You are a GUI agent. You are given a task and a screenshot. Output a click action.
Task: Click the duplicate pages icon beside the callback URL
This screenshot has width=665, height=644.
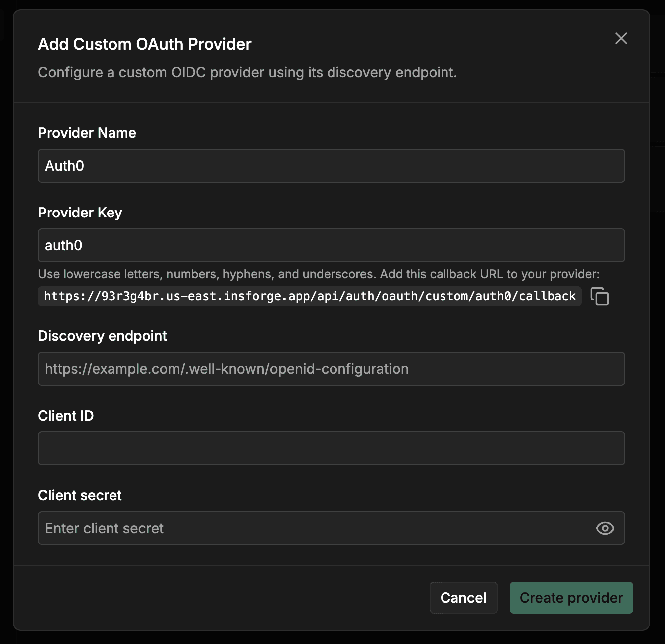point(600,296)
